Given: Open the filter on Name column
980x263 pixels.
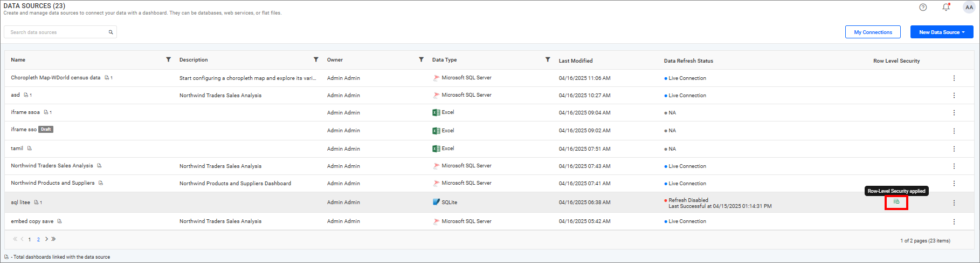Looking at the screenshot, I should 168,59.
